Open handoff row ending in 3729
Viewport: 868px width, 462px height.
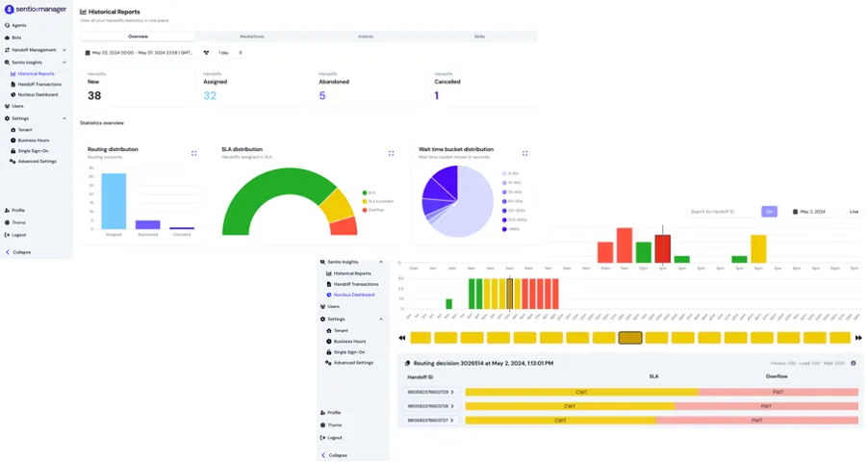tap(431, 392)
